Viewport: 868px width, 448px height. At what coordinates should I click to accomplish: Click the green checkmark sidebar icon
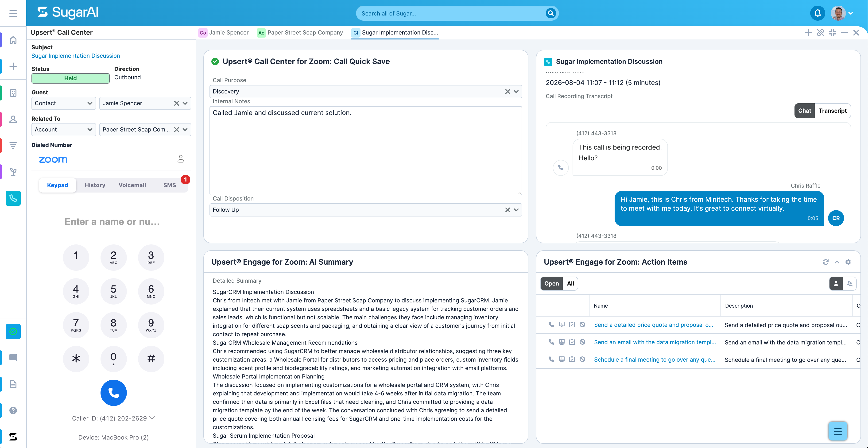pyautogui.click(x=13, y=332)
